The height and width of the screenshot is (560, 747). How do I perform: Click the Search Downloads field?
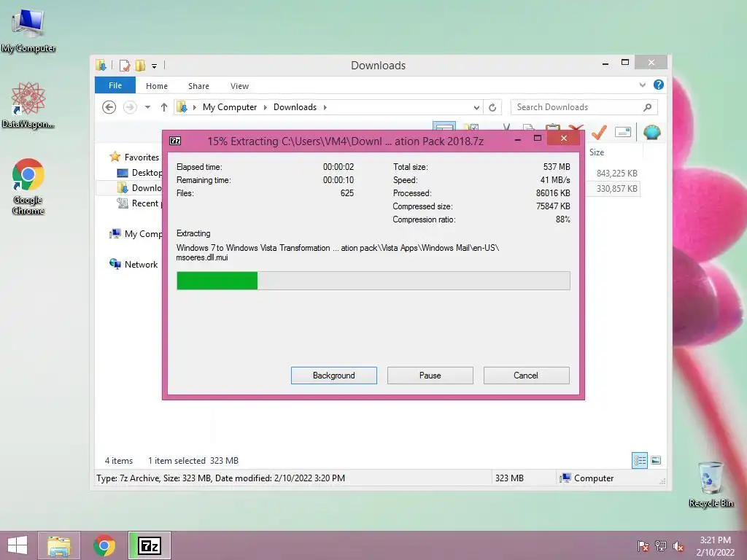pos(584,107)
